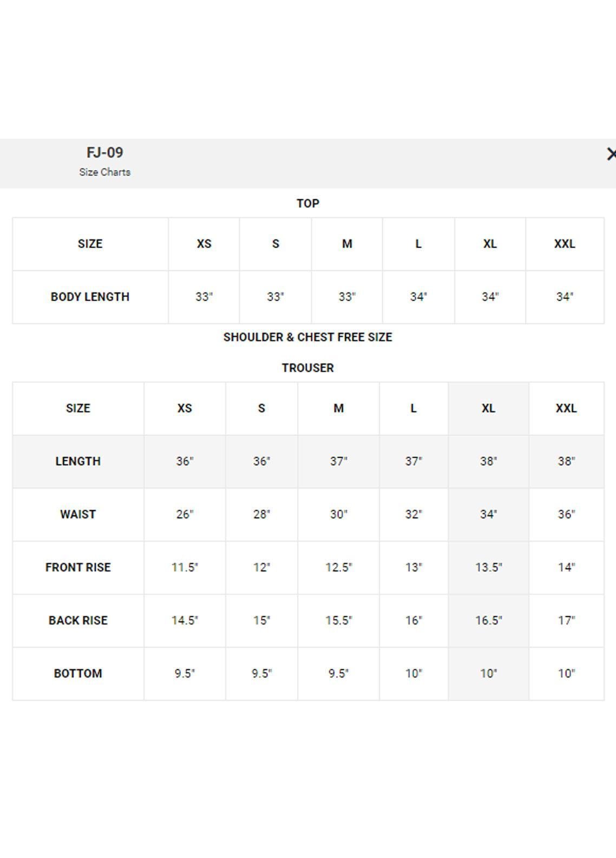Select the 13.5" front rise cell

[488, 568]
